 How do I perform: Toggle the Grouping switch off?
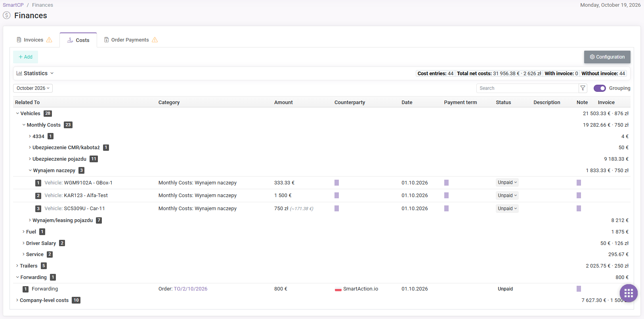(600, 88)
